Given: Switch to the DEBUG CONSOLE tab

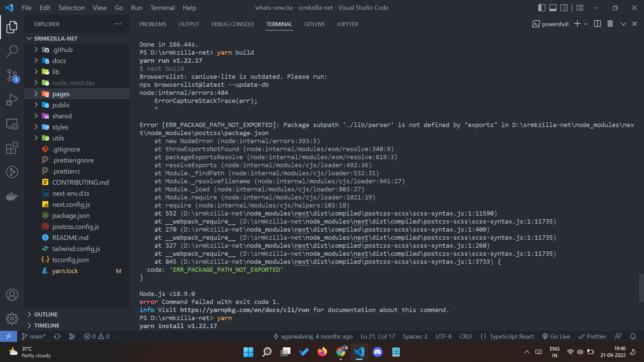Looking at the screenshot, I should [232, 24].
